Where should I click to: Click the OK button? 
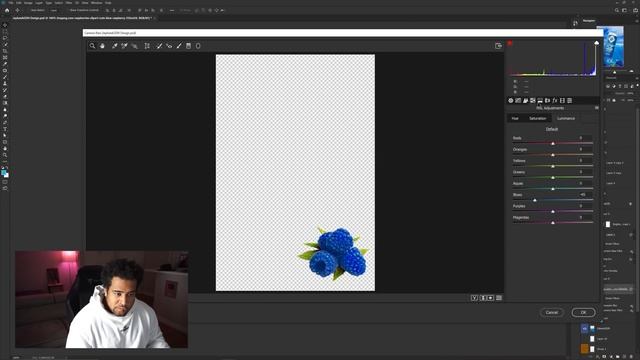pyautogui.click(x=583, y=313)
